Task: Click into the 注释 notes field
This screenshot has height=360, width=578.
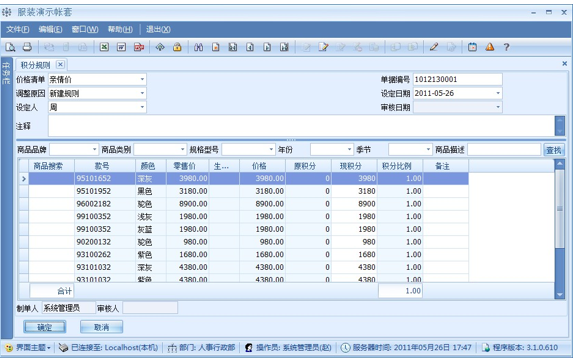Action: click(x=301, y=126)
